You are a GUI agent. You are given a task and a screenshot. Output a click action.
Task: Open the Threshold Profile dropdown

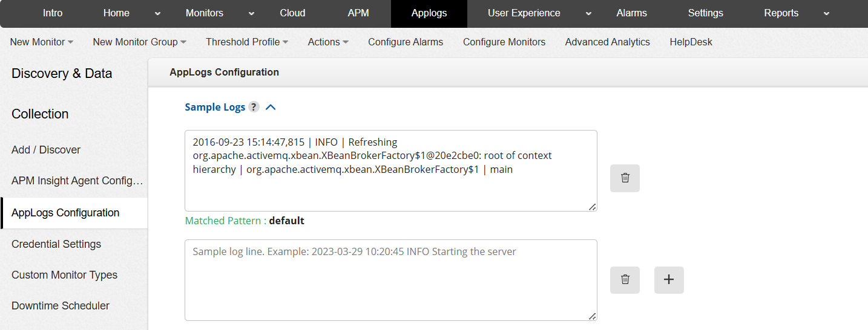pyautogui.click(x=247, y=42)
